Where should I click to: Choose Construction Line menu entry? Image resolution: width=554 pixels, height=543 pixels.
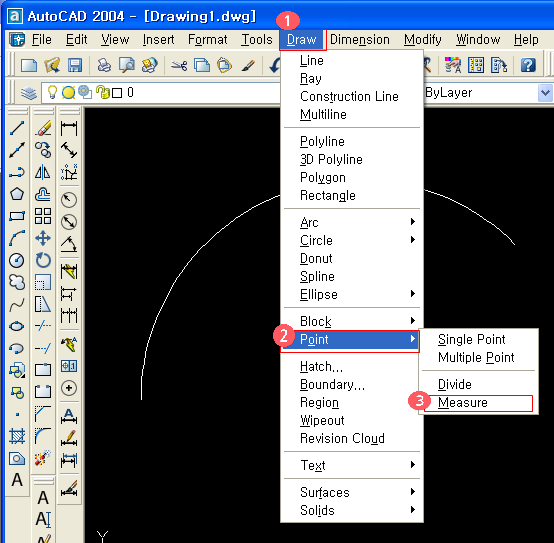click(x=352, y=96)
